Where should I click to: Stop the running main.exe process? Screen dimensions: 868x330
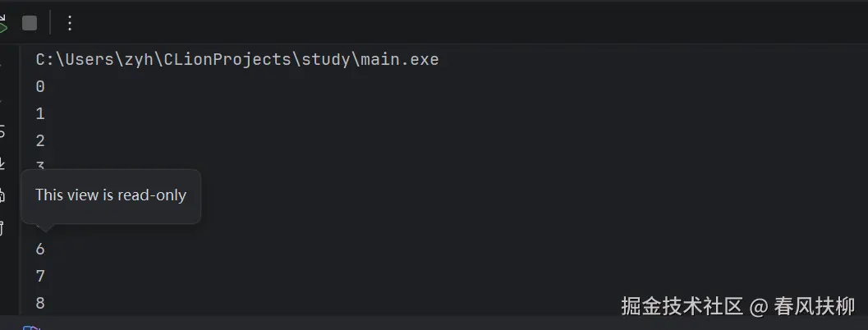pos(30,23)
